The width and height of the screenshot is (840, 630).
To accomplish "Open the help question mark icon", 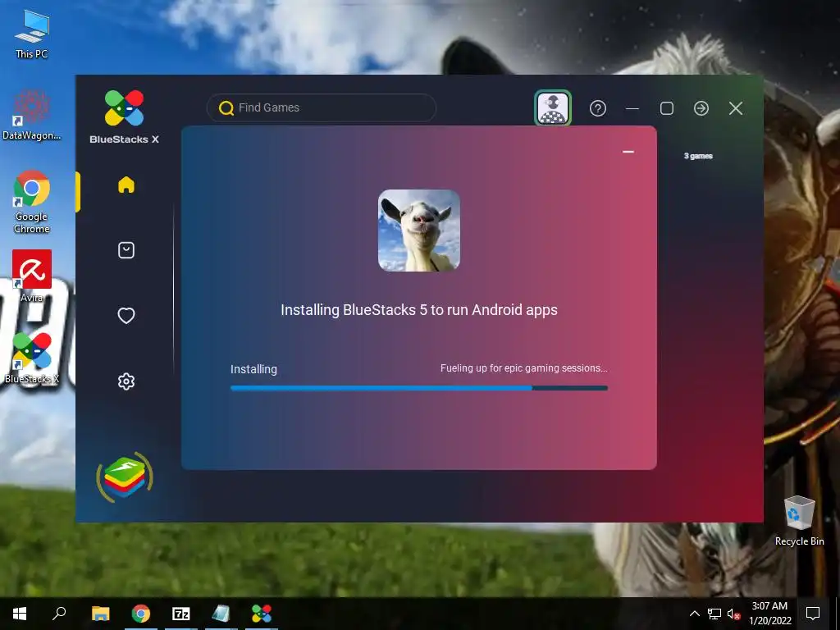I will point(598,108).
